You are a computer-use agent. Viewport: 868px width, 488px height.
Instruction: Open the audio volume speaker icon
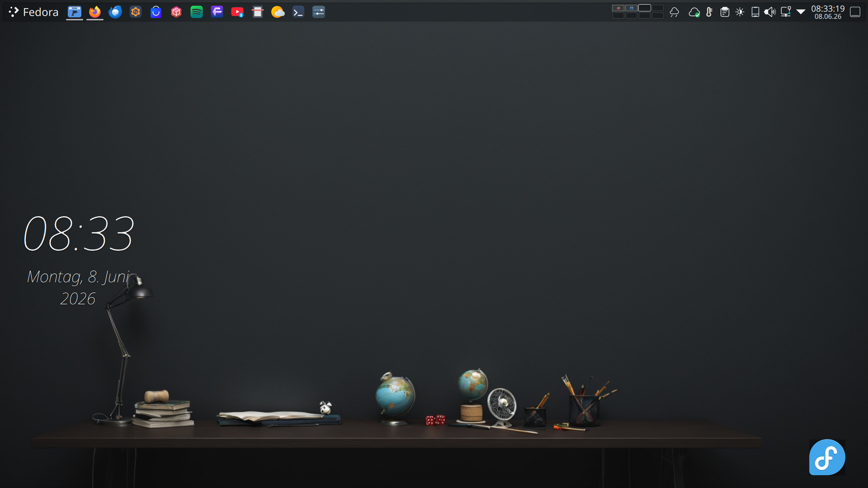click(x=770, y=12)
